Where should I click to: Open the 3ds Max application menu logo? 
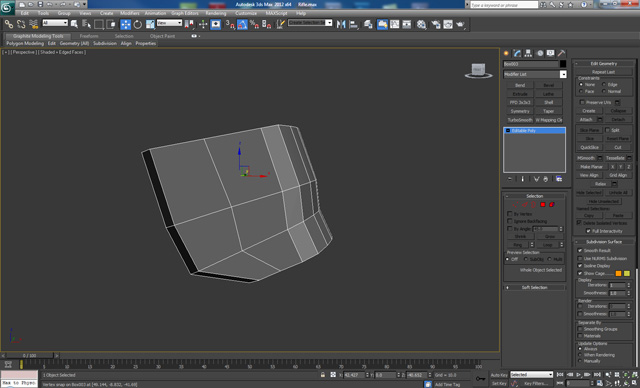pyautogui.click(x=7, y=7)
